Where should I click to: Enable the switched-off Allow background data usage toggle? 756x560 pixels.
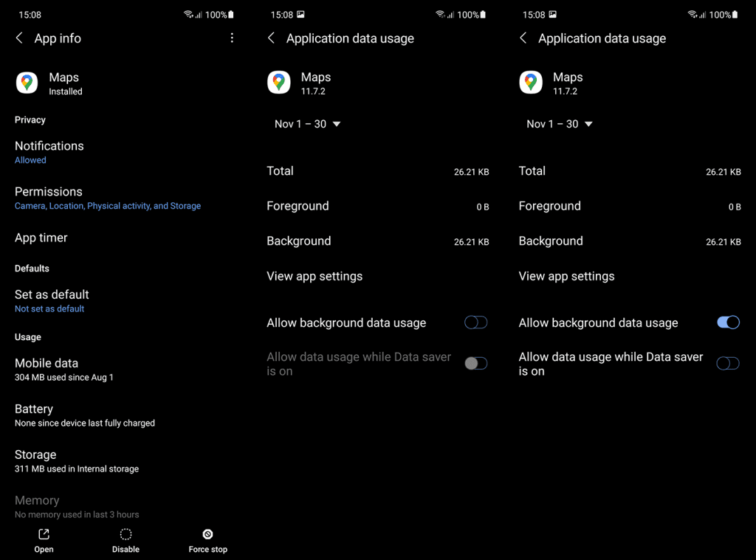pyautogui.click(x=475, y=322)
